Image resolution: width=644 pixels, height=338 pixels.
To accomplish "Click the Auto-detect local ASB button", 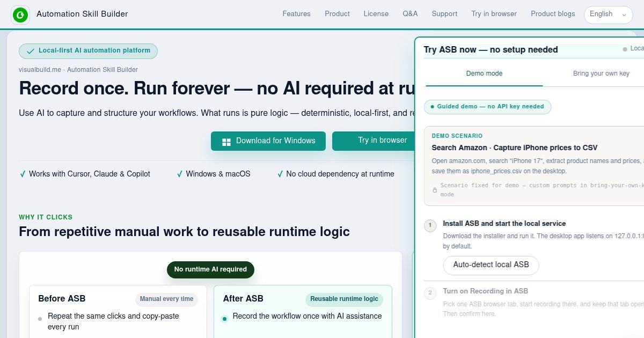I will (491, 265).
